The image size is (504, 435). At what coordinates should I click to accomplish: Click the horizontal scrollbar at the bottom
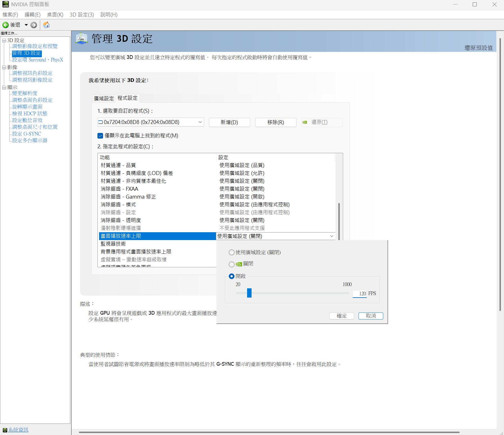pyautogui.click(x=269, y=432)
